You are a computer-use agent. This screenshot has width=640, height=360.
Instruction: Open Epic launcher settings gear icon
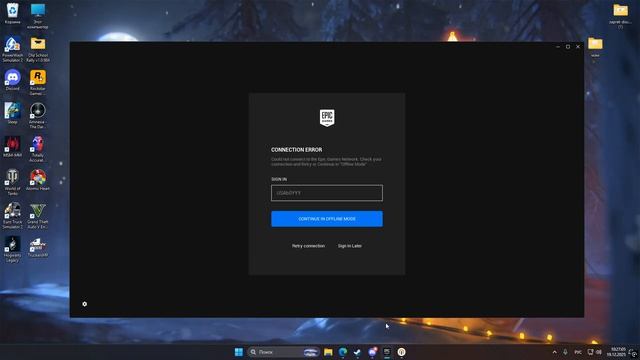84,304
